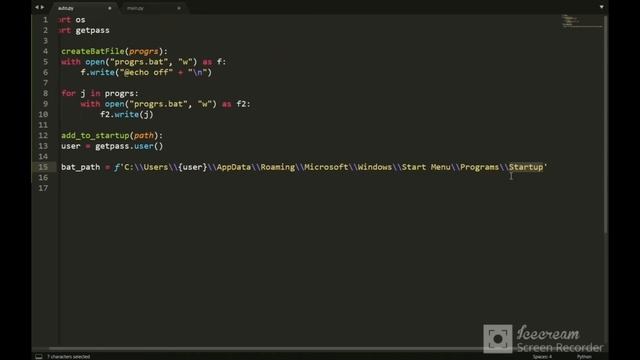This screenshot has height=360, width=640.
Task: Click 'f.write' on line 6
Action: [98, 73]
